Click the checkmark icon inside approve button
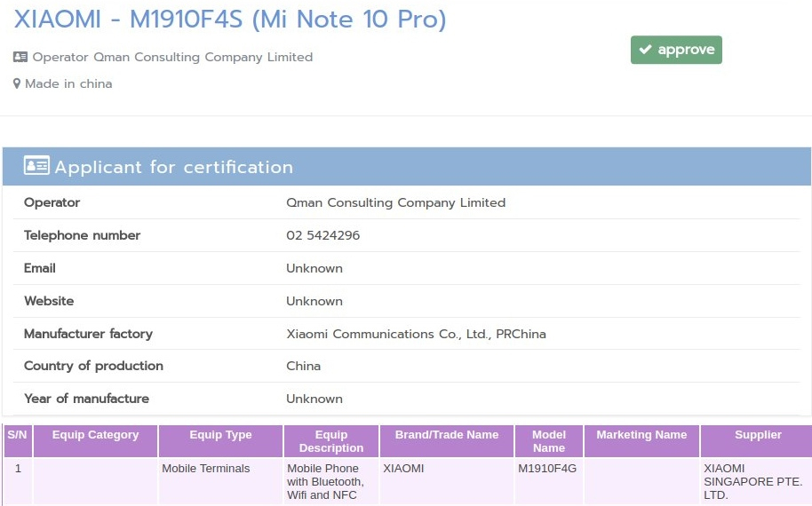 645,49
